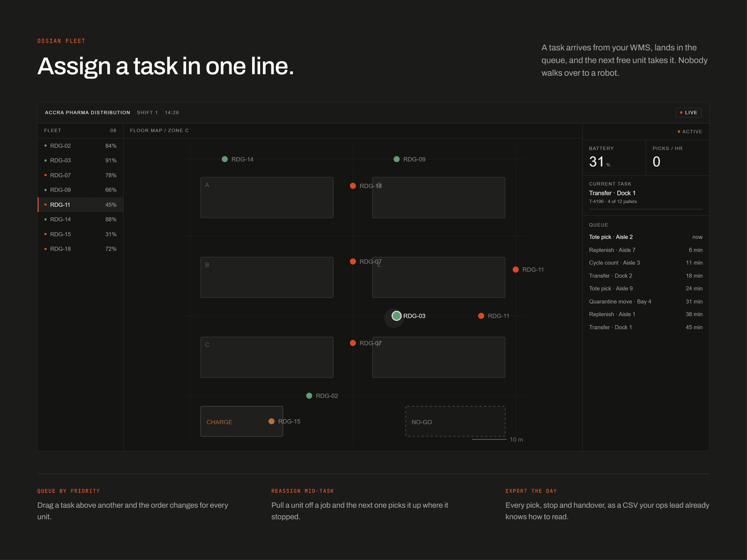Image resolution: width=747 pixels, height=560 pixels.
Task: Select the RDG-07 marker beside zone B
Action: pos(353,261)
